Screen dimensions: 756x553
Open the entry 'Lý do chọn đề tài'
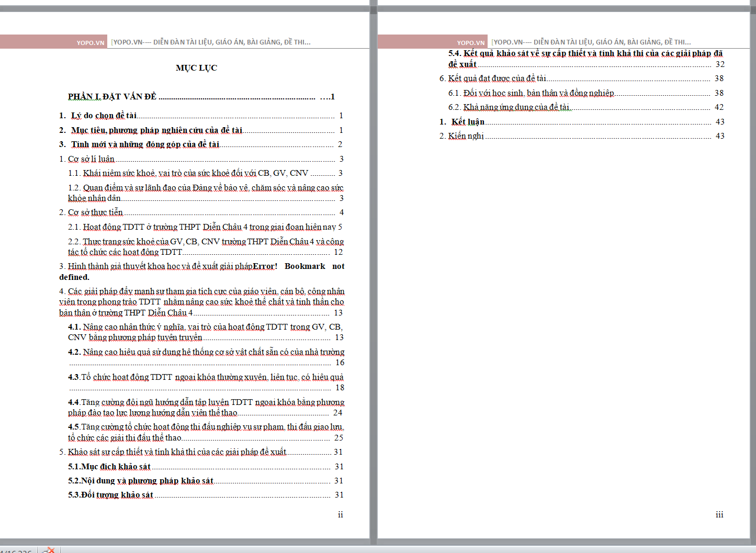201,116
